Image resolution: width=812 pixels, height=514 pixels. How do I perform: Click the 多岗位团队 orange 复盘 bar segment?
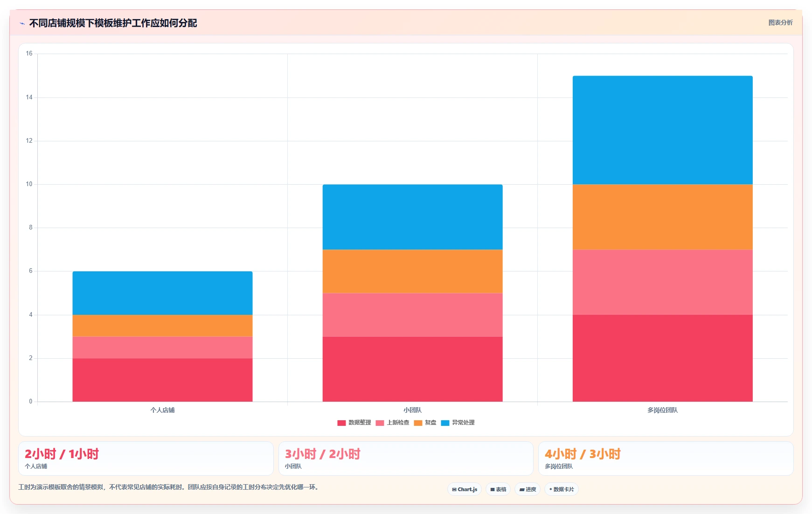pos(662,217)
